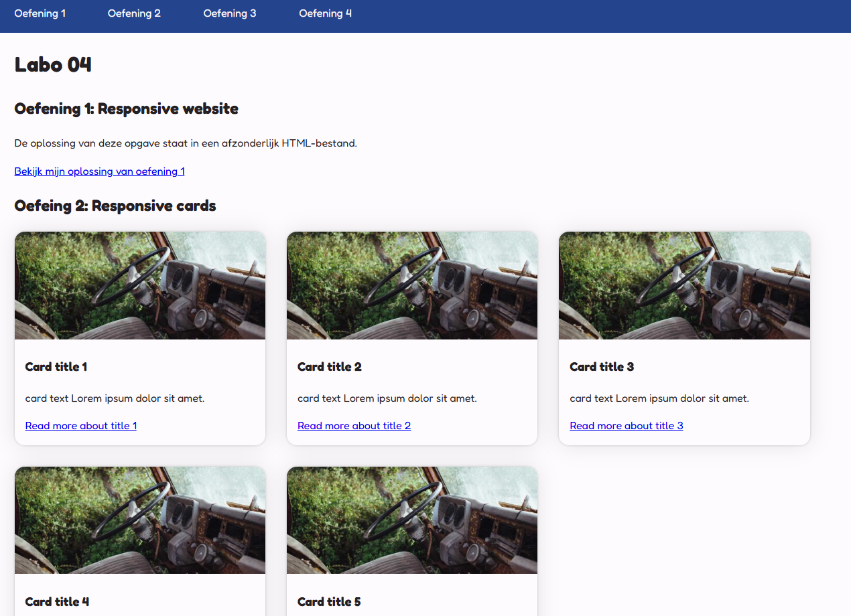This screenshot has width=851, height=616.
Task: Open the Oefening 1 navigation item
Action: (40, 13)
